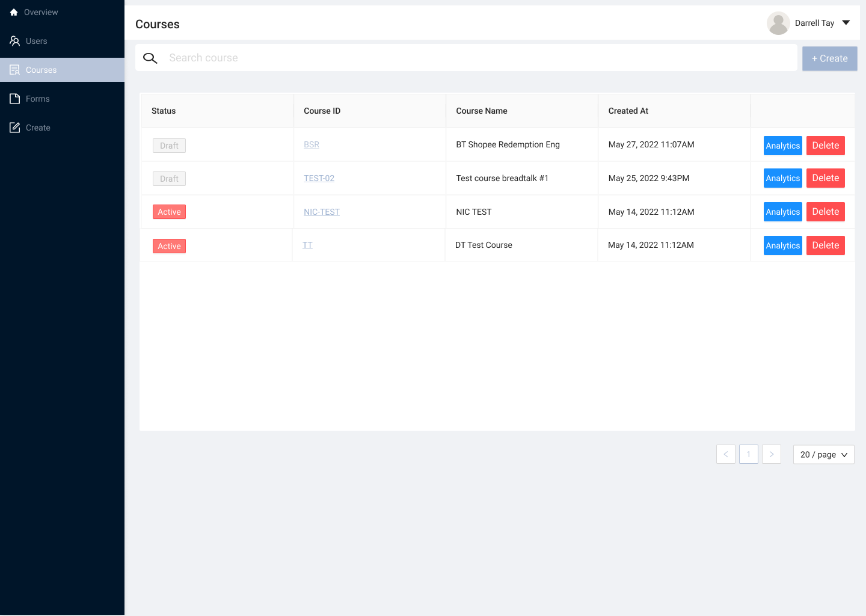Open Users in the sidebar
This screenshot has height=616, width=866.
pyautogui.click(x=63, y=41)
